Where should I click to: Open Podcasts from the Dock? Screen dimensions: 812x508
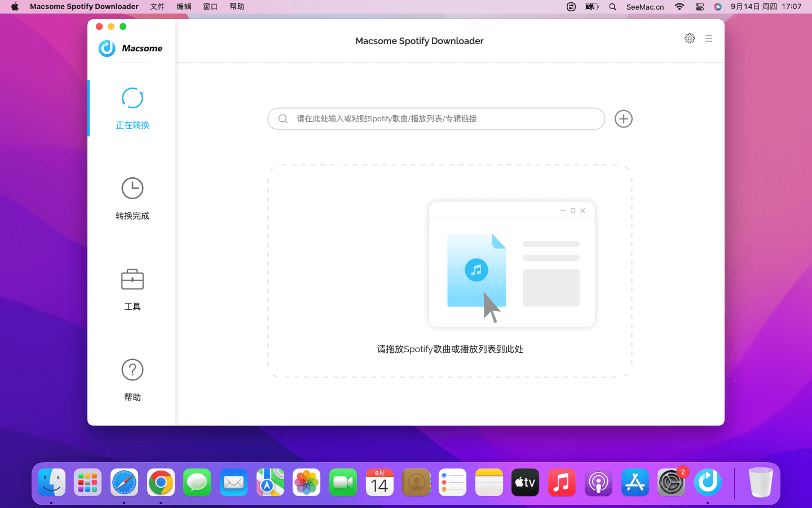598,483
